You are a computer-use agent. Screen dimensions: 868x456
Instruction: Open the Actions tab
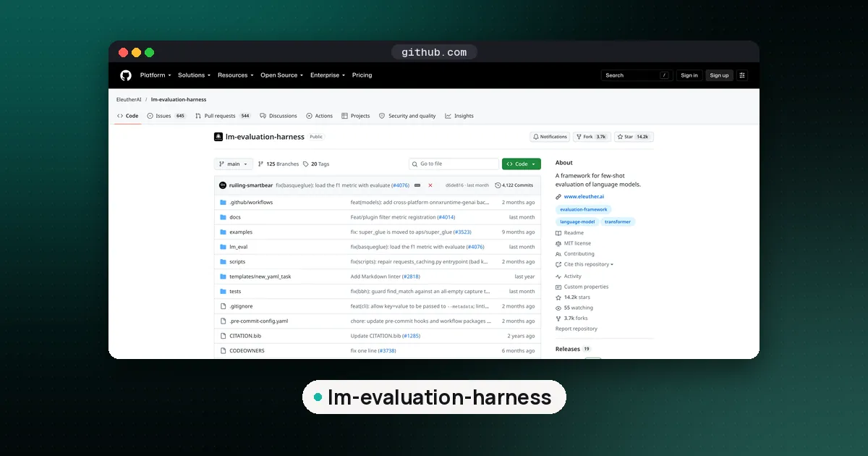[x=320, y=116]
